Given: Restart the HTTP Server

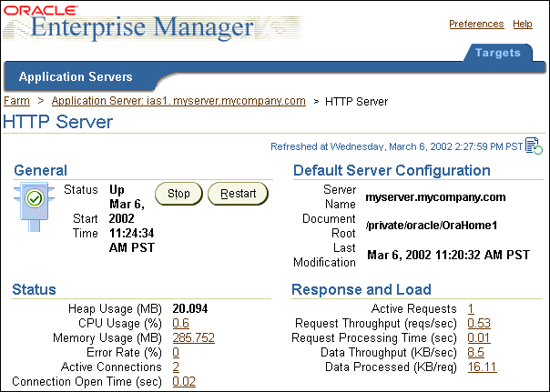Looking at the screenshot, I should tap(239, 194).
